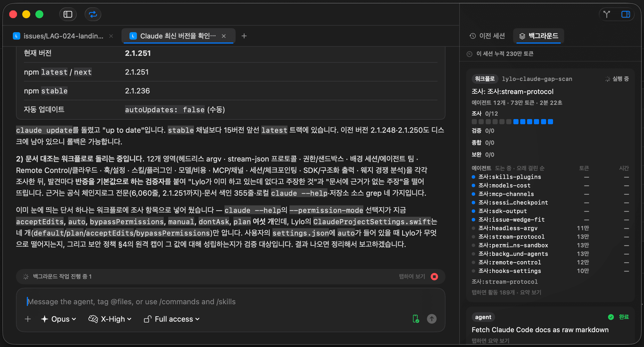The image size is (644, 347).
Task: Focus the Message the agent input field
Action: coord(231,302)
